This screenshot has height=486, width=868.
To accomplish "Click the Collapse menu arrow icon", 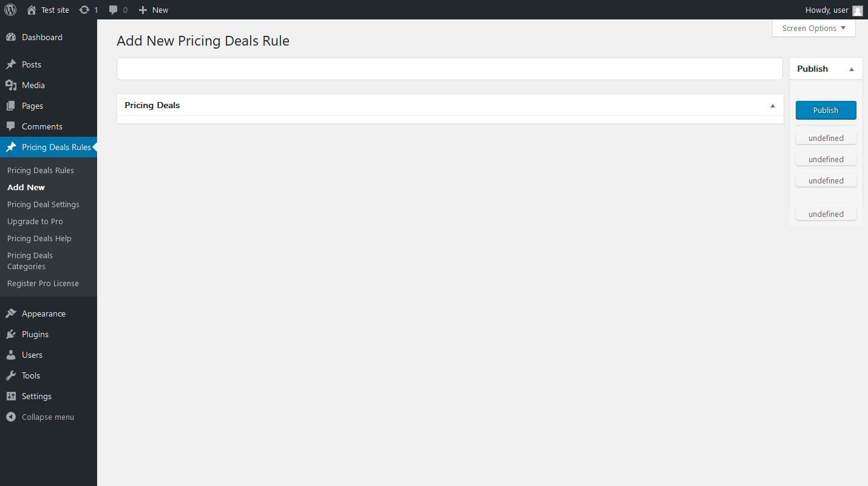I will coord(11,417).
